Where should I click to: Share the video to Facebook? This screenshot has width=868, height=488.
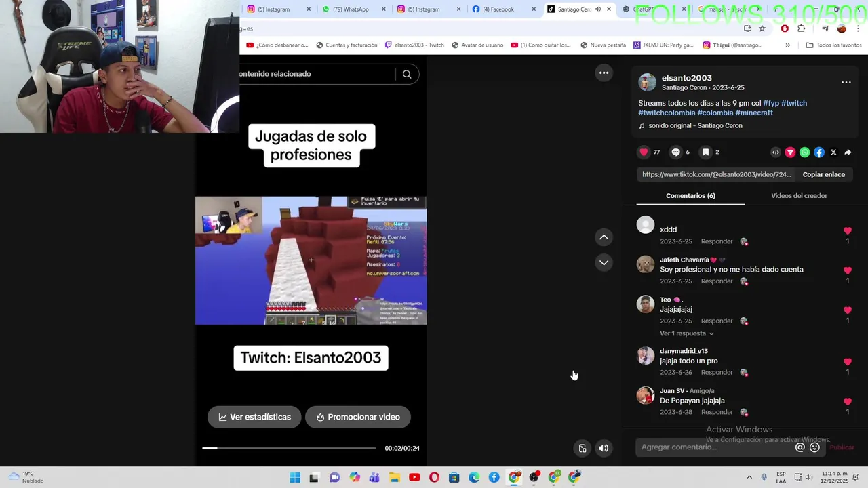pyautogui.click(x=819, y=152)
